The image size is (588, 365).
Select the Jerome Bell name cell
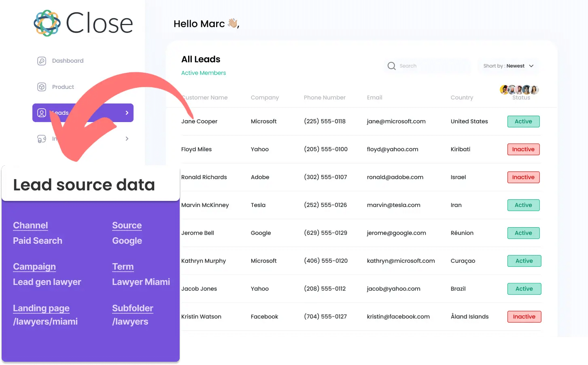[197, 233]
